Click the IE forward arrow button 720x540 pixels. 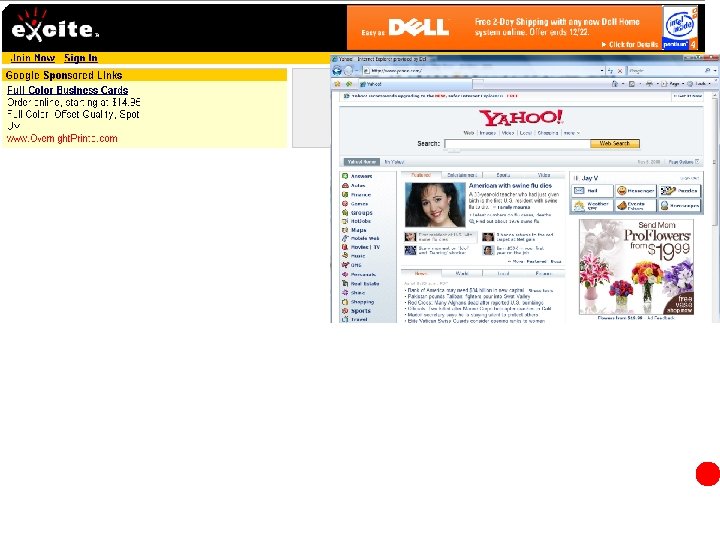click(x=349, y=71)
